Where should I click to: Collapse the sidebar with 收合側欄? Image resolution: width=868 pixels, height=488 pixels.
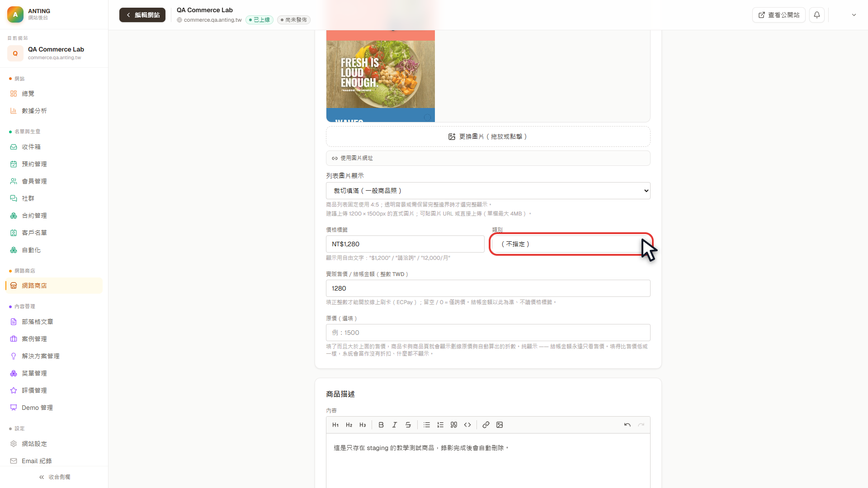click(54, 477)
